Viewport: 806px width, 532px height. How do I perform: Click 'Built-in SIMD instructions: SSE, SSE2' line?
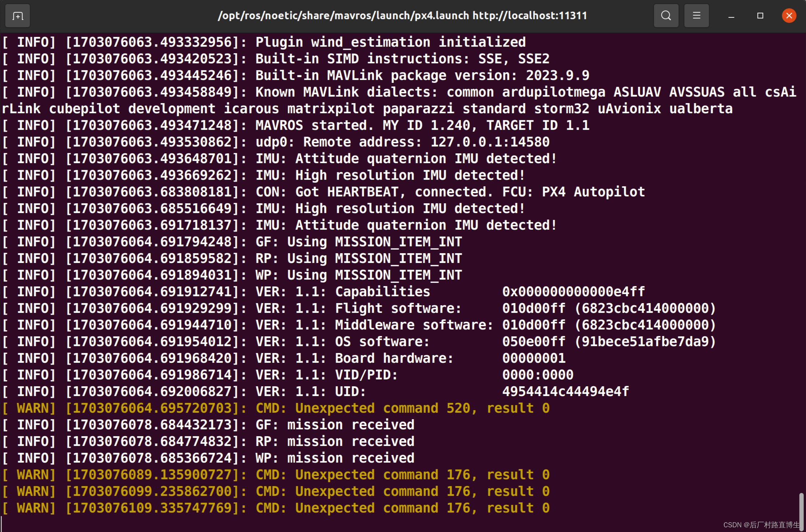(x=276, y=59)
